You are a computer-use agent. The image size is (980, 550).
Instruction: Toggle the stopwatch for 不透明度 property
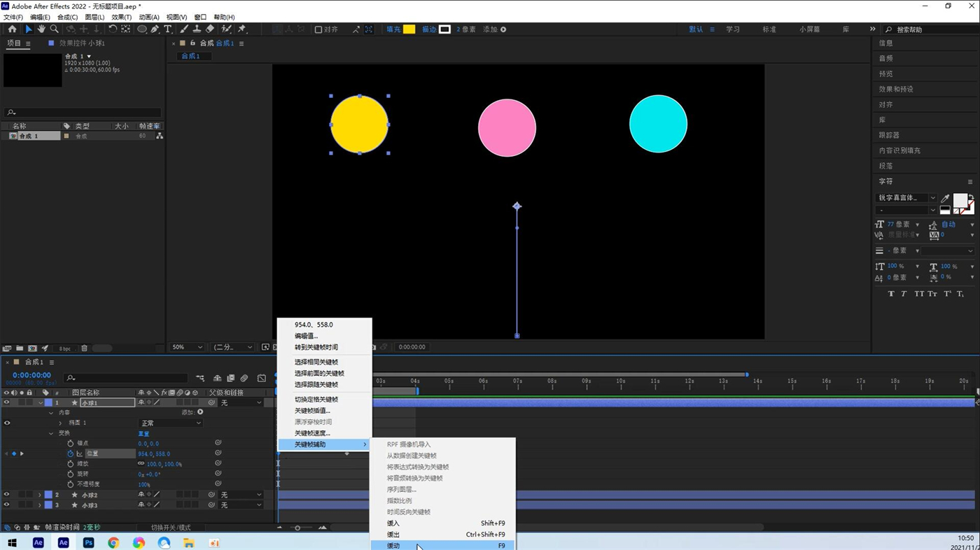70,484
